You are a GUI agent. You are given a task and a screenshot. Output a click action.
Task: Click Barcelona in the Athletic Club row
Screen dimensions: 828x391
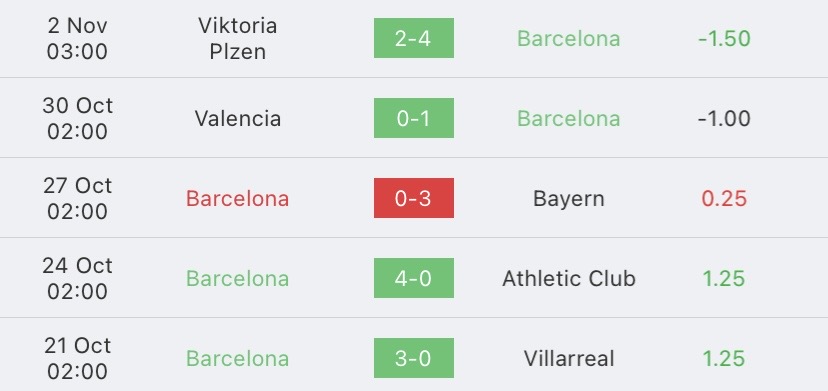coord(238,278)
